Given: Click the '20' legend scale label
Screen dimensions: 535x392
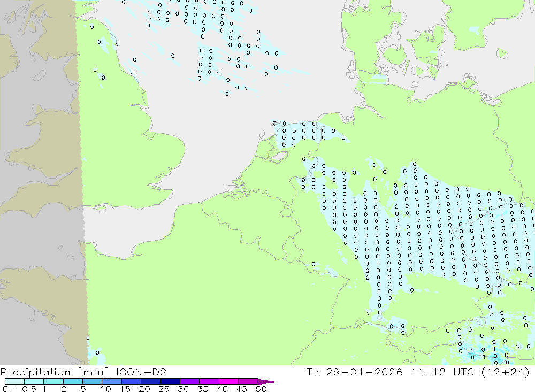Looking at the screenshot, I should [x=144, y=389].
